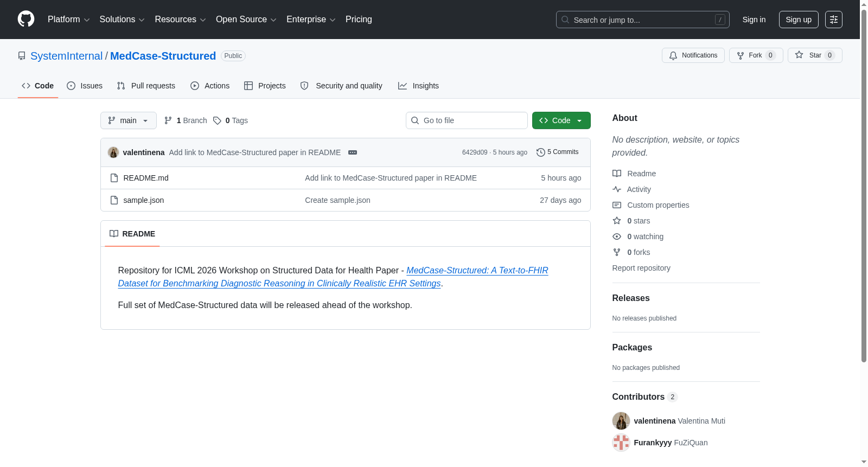Open the Activity link in About
The image size is (868, 467).
pos(639,189)
